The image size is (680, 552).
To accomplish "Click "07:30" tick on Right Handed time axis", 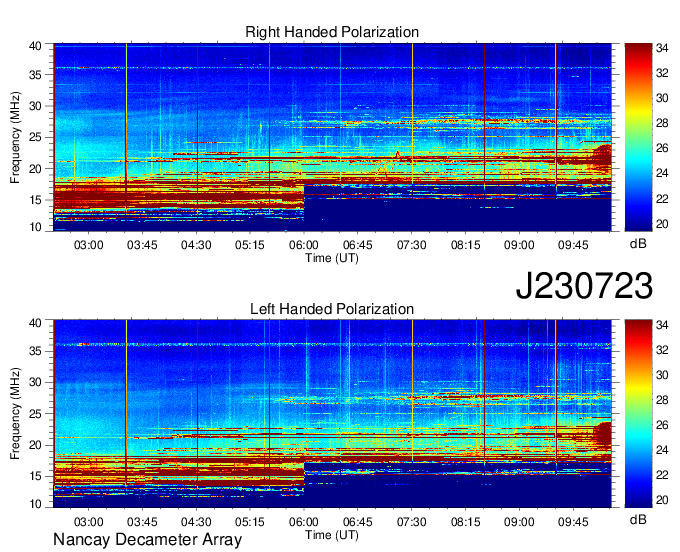I will coord(412,245).
